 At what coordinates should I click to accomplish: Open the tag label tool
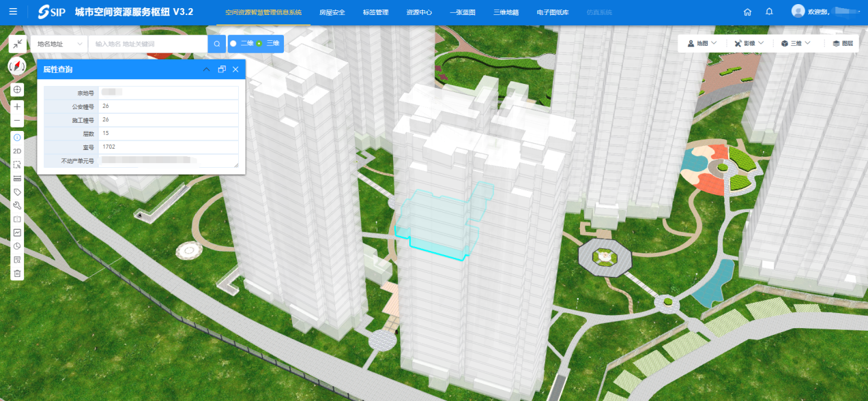tap(17, 192)
